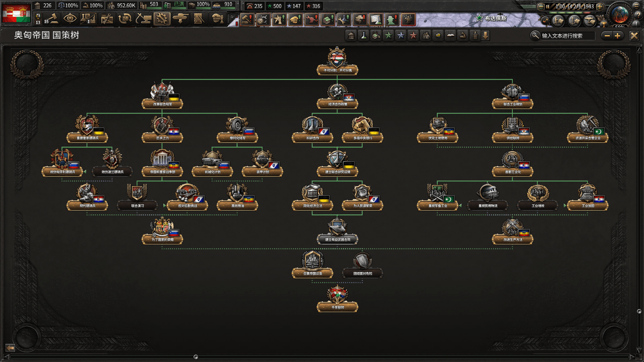
Task: Click the 952.60K manpower value
Action: pyautogui.click(x=126, y=6)
